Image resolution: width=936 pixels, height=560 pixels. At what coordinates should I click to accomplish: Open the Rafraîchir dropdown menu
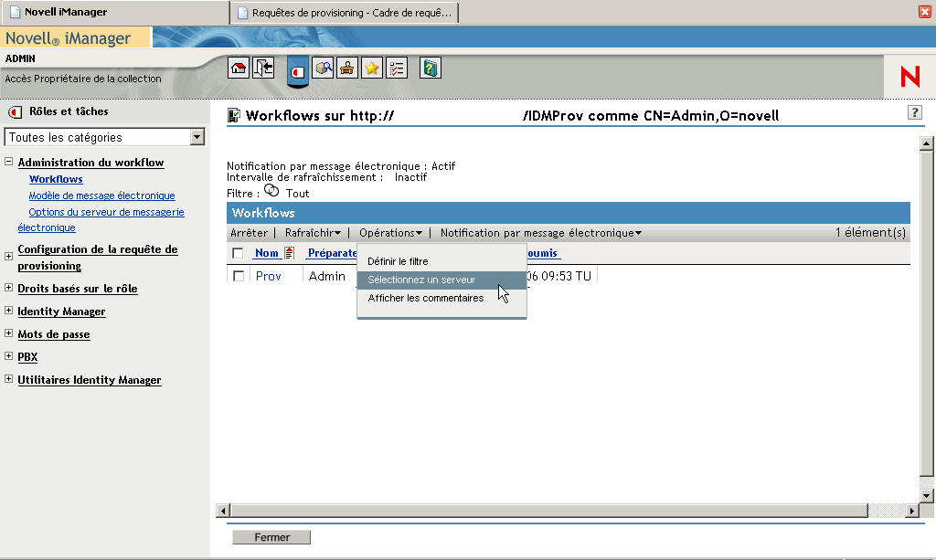(x=313, y=233)
